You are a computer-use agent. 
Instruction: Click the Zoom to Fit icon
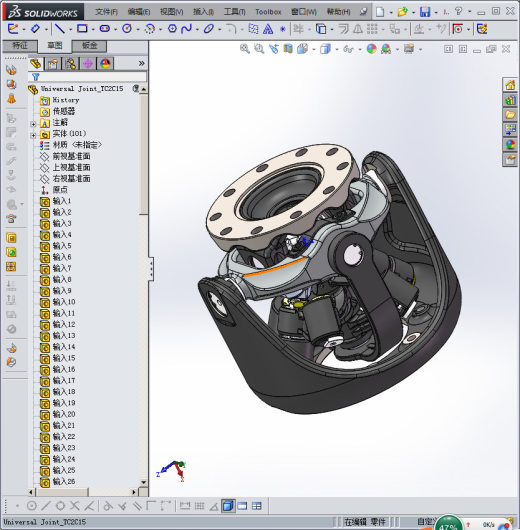244,49
